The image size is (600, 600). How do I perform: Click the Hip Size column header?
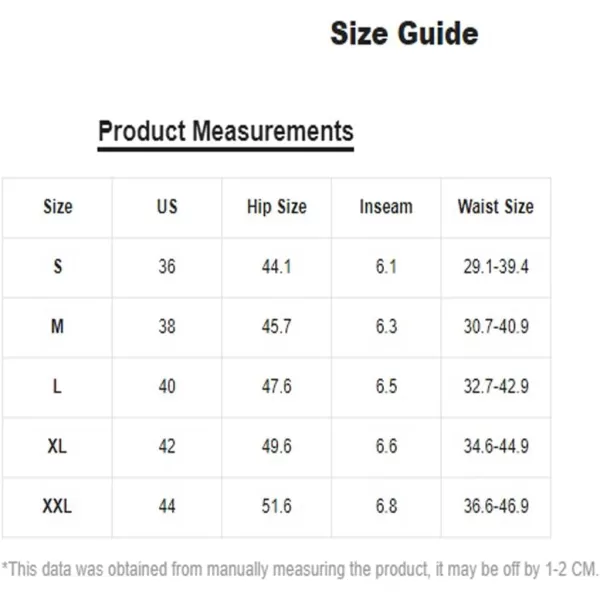tap(277, 207)
